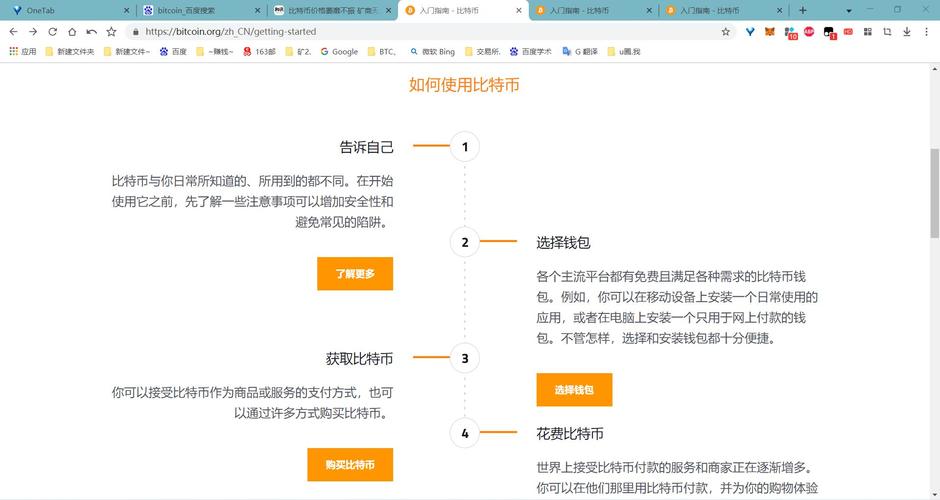The width and height of the screenshot is (940, 500).
Task: Click the 了解更多 button
Action: 355,274
